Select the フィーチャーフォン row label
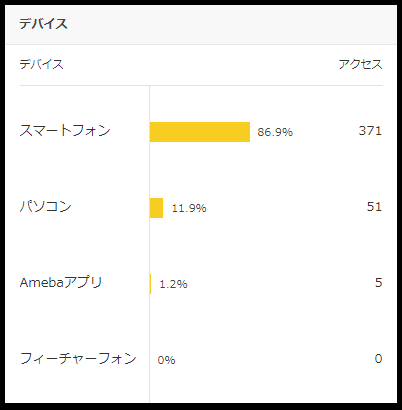Screen dimensions: 402x410 click(78, 358)
